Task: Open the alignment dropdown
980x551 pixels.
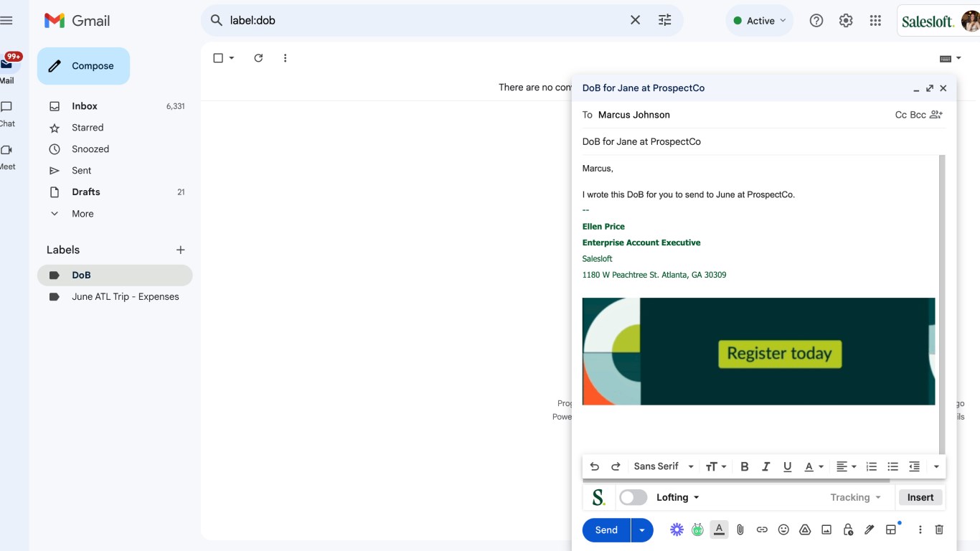Action: click(847, 466)
